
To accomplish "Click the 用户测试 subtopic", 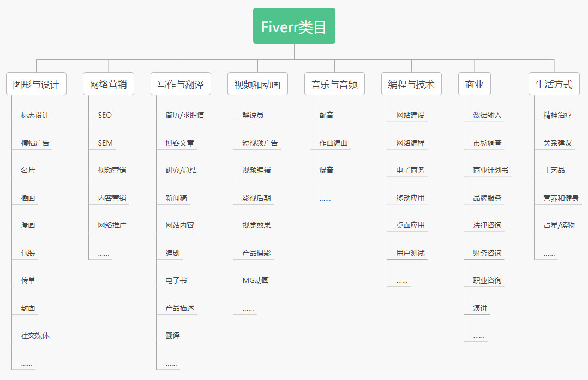I will coord(410,253).
